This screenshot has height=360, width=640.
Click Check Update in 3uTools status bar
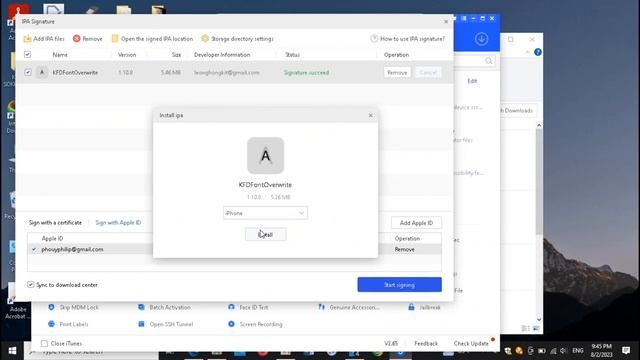[x=471, y=344]
